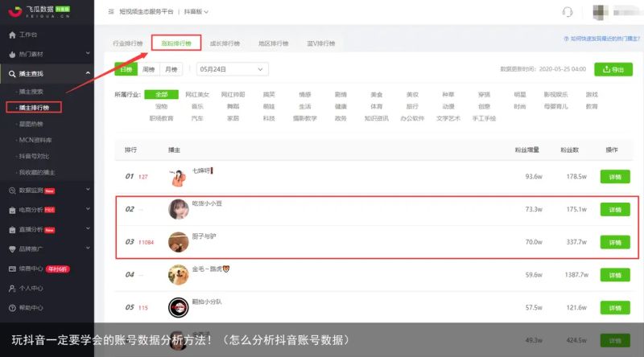Screen dimensions: 644x357
Task: Select the 全部 industry filter
Action: 162,94
